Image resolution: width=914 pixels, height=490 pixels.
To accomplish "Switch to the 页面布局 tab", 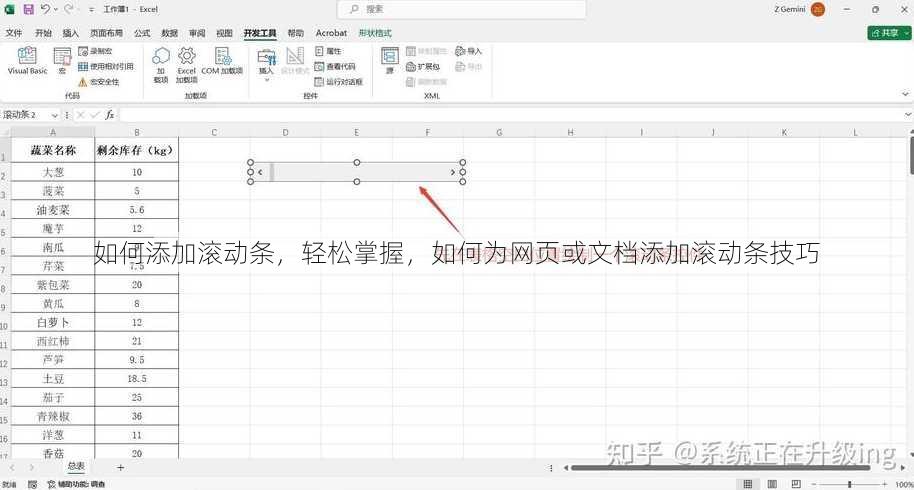I will coord(106,33).
